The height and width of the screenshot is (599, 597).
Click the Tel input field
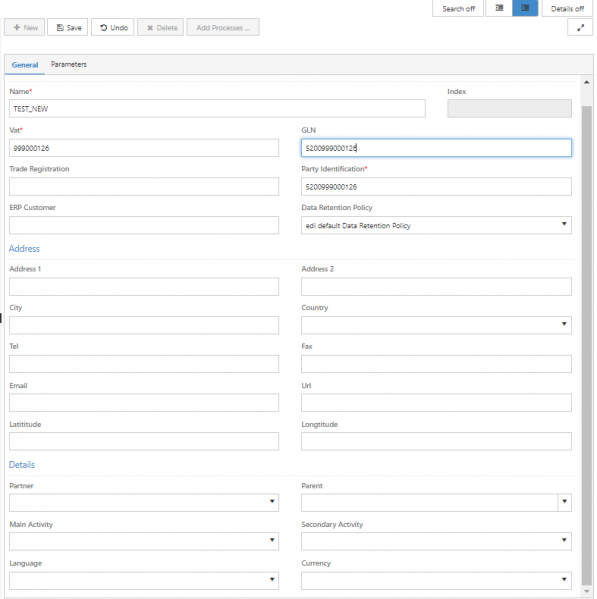144,364
